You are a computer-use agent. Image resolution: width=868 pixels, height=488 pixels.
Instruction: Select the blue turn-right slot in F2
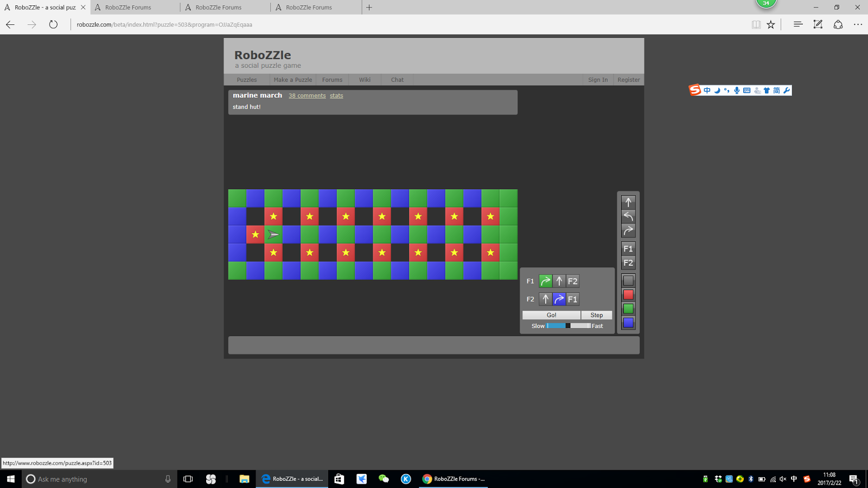click(x=559, y=299)
